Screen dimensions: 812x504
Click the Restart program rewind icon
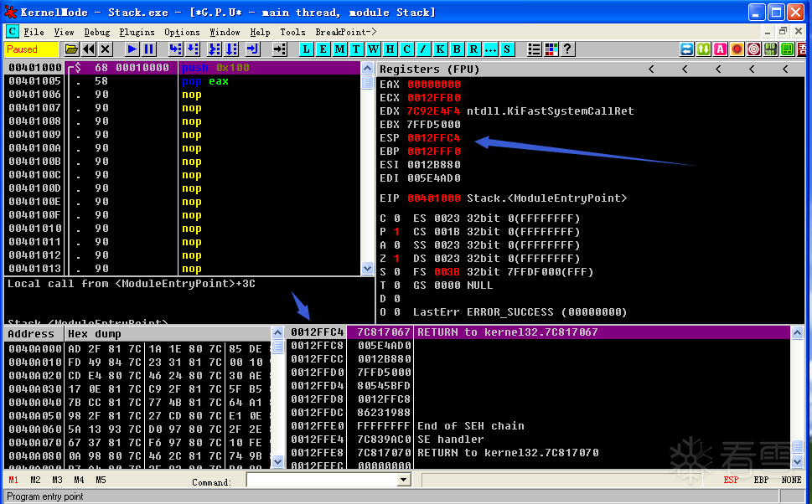pyautogui.click(x=89, y=49)
